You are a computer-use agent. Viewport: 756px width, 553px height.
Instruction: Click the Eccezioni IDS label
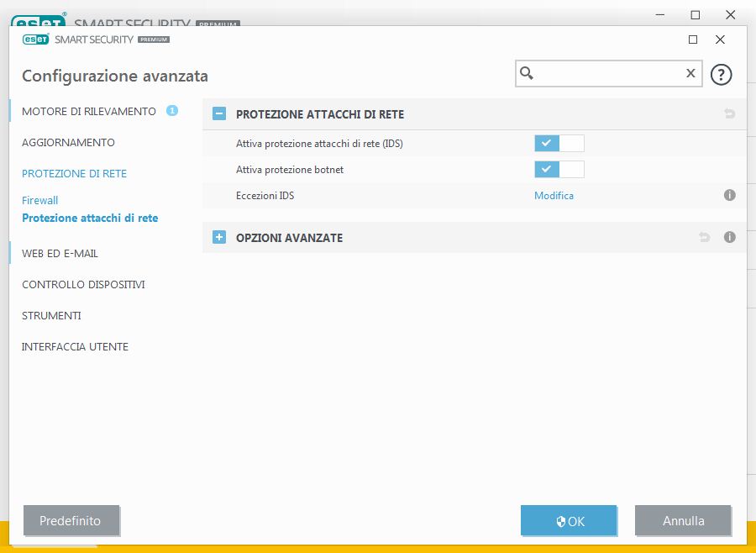pos(265,196)
